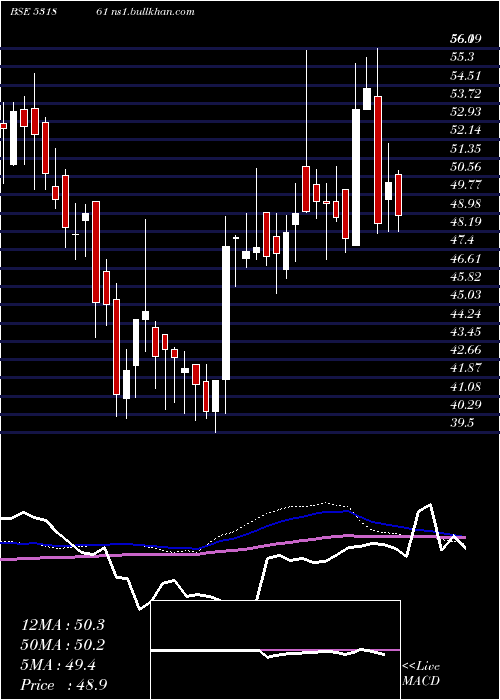Click the 40.29 price axis label
This screenshot has width=500, height=700.
point(465,405)
